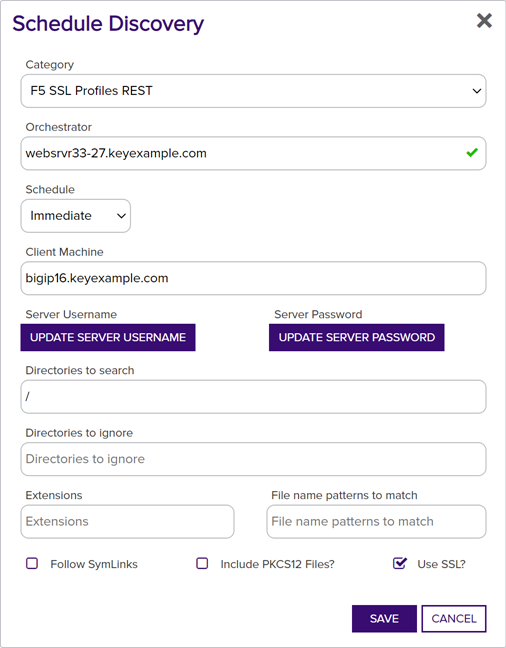
Task: Click File name patterns to match field
Action: pos(376,522)
